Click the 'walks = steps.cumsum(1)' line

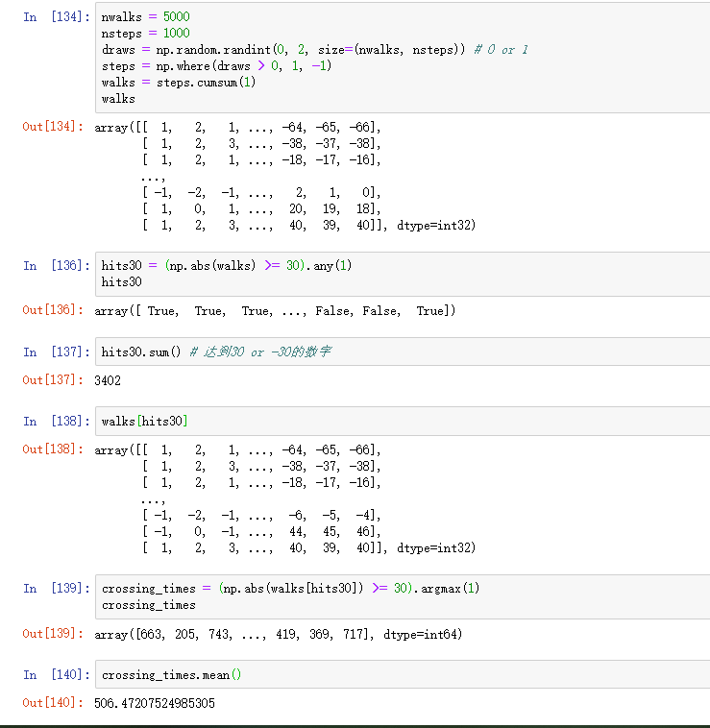click(x=179, y=83)
